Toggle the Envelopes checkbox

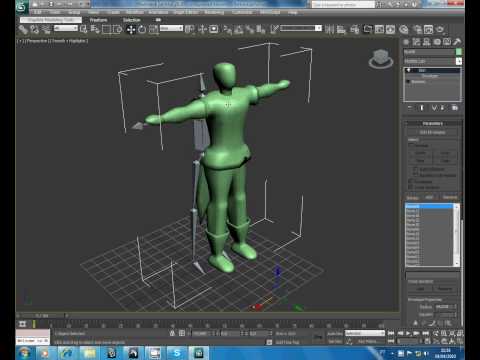[411, 182]
